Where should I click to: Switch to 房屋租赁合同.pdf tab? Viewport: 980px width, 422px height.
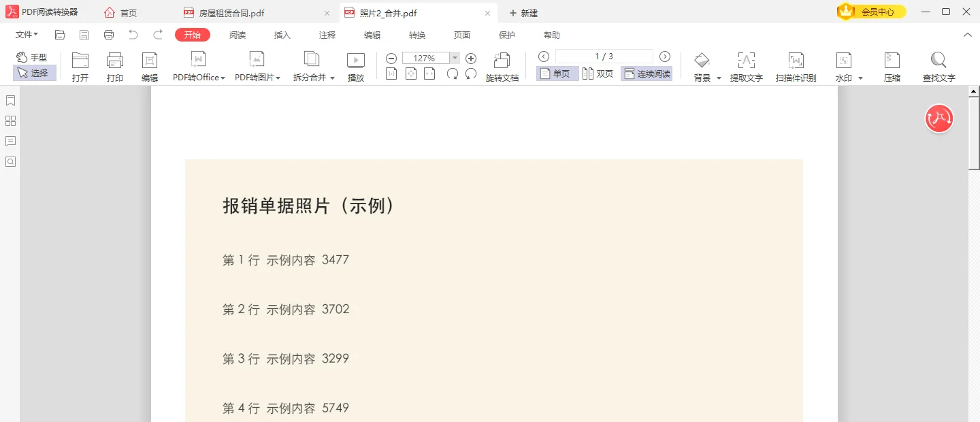click(x=257, y=12)
